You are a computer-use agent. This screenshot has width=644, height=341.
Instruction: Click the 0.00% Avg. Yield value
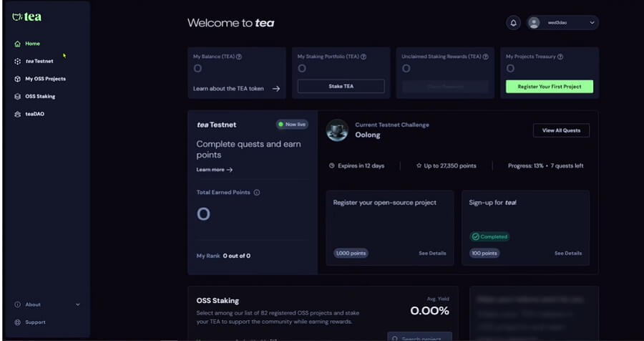tap(429, 311)
